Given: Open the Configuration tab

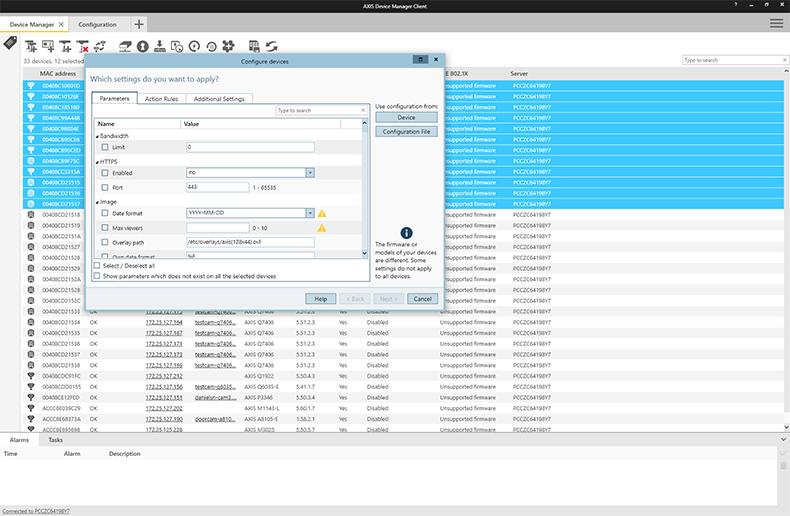Looking at the screenshot, I should 97,24.
